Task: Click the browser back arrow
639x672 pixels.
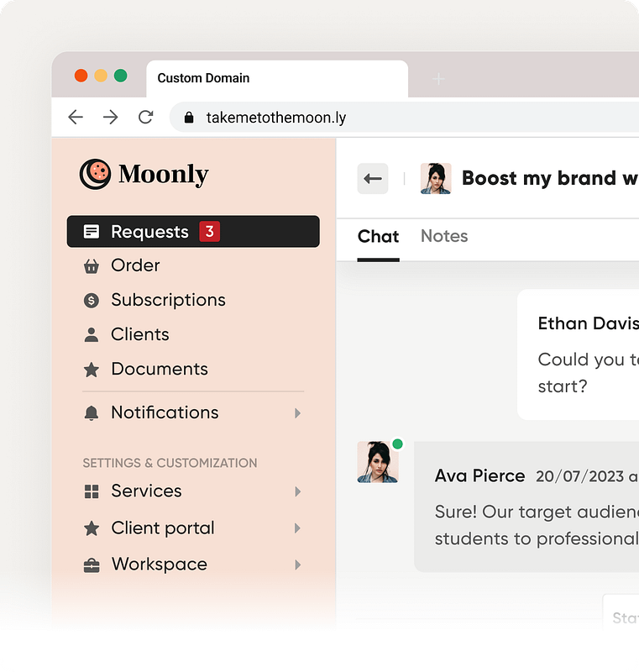Action: tap(76, 117)
